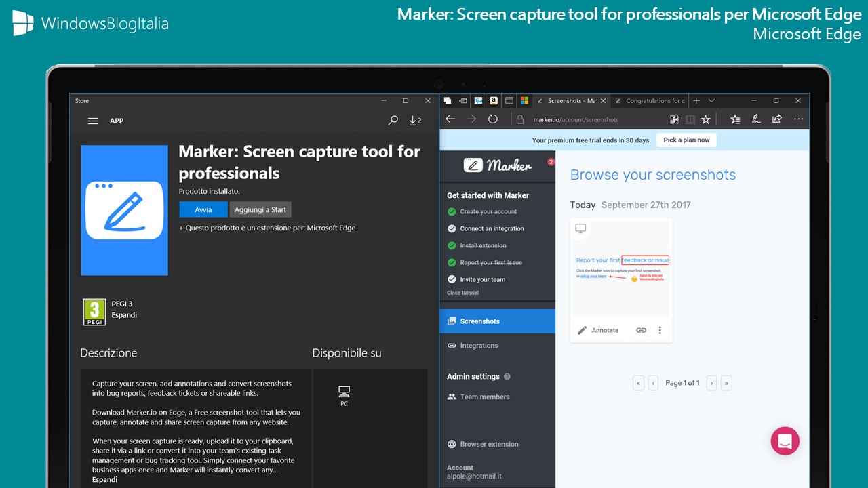Image resolution: width=868 pixels, height=488 pixels.
Task: Click the APP label in Store header
Action: (x=117, y=121)
